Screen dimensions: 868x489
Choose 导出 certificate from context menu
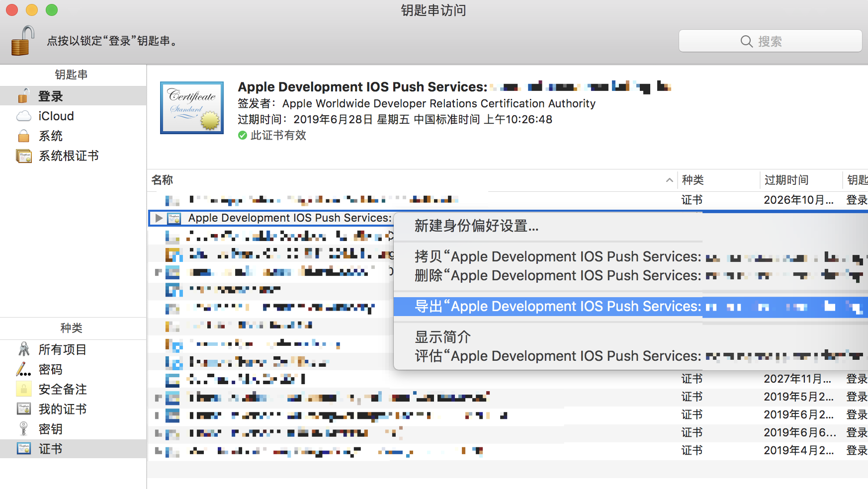(557, 307)
